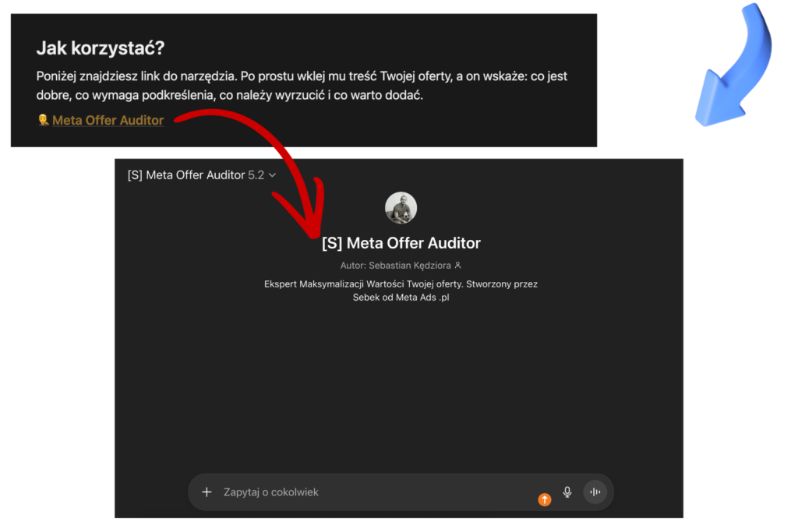Click the centered [S] Meta Offer Auditor title
Image resolution: width=798 pixels, height=532 pixels.
pyautogui.click(x=401, y=243)
